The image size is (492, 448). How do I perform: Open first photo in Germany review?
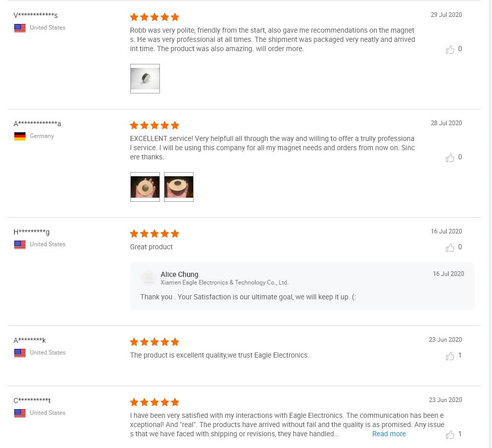pyautogui.click(x=145, y=187)
